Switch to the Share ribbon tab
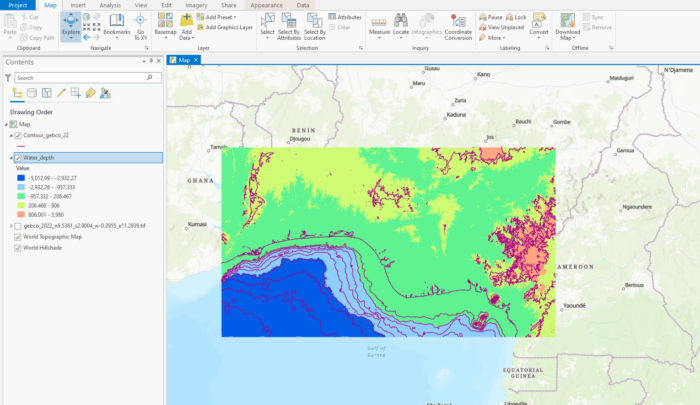This screenshot has height=405, width=700. click(x=229, y=5)
